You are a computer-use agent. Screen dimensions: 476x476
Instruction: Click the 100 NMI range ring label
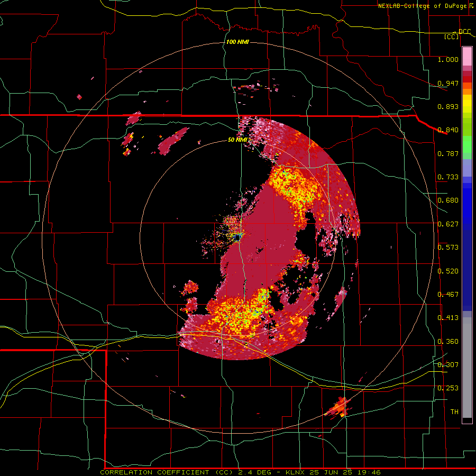(x=237, y=42)
